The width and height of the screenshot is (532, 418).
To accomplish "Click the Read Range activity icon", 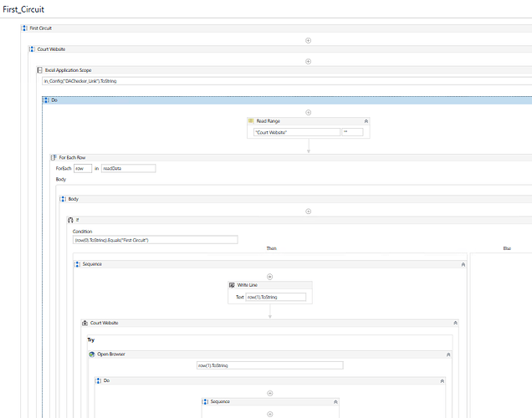I will [251, 121].
